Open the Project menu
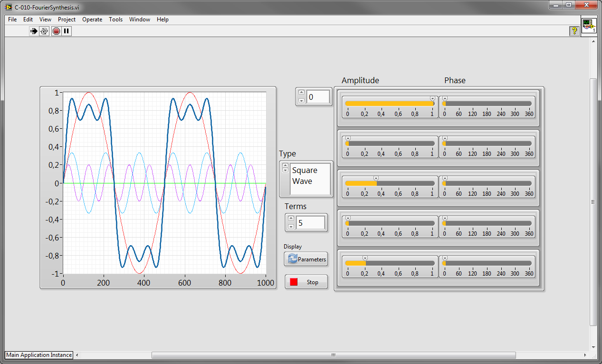The height and width of the screenshot is (364, 602). tap(67, 19)
